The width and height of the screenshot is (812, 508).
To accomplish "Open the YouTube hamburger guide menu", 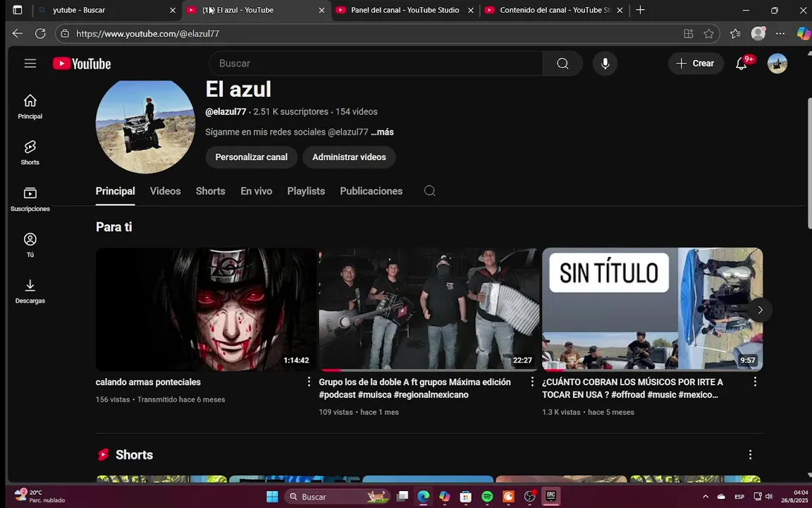I will 30,64.
